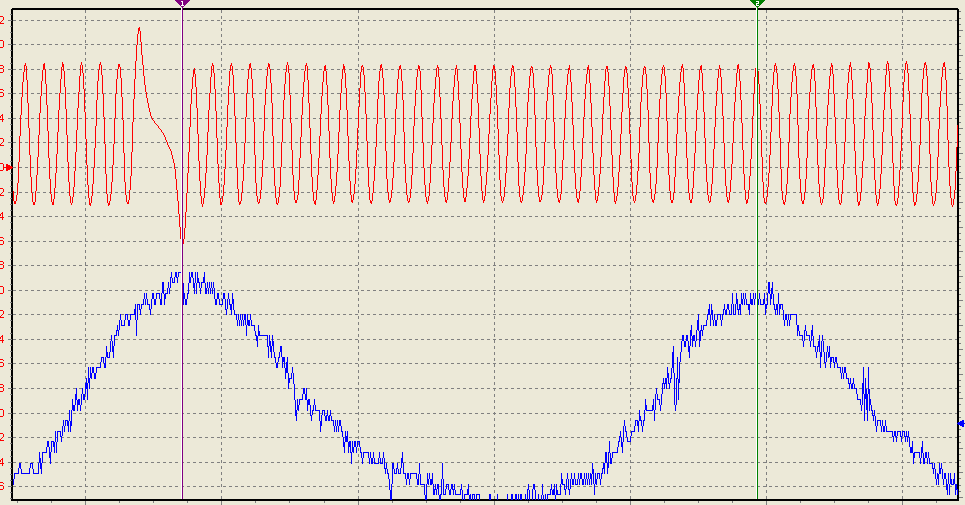Screen dimensions: 965x505
Task: Grab the blue channel level arrow
Action: pos(961,423)
